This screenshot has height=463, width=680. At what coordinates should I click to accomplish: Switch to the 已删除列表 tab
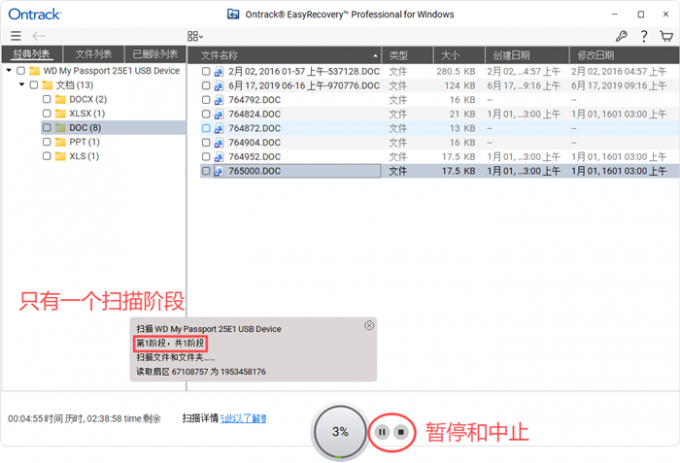click(x=155, y=54)
